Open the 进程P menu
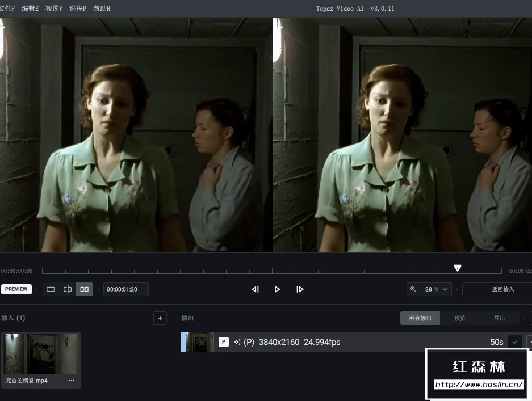Viewport: 532px width, 401px height. coord(78,9)
